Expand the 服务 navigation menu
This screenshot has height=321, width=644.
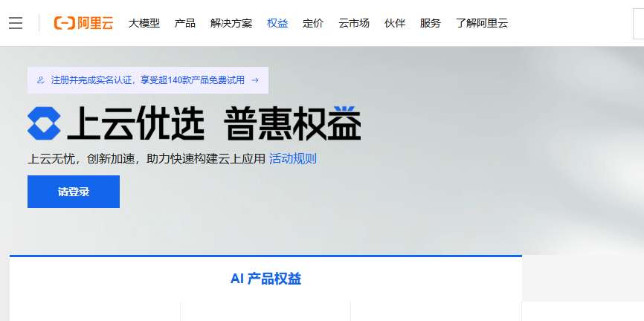[430, 23]
